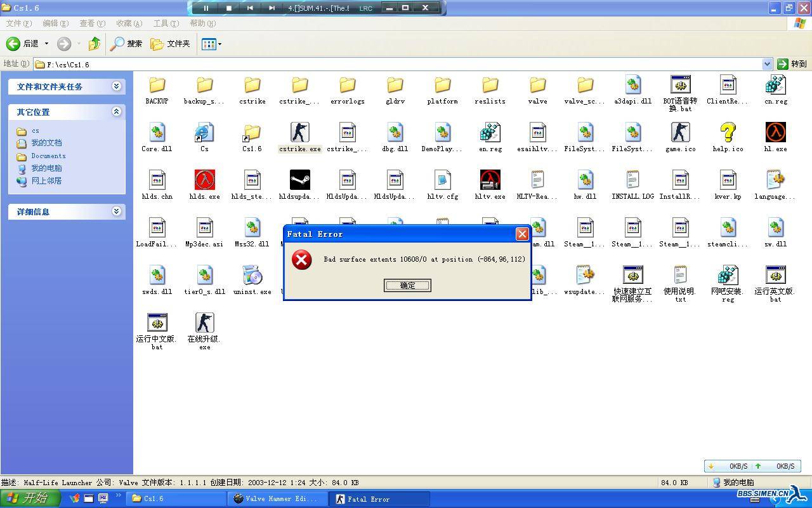Skip to next track in player
This screenshot has height=508, width=812.
point(272,8)
